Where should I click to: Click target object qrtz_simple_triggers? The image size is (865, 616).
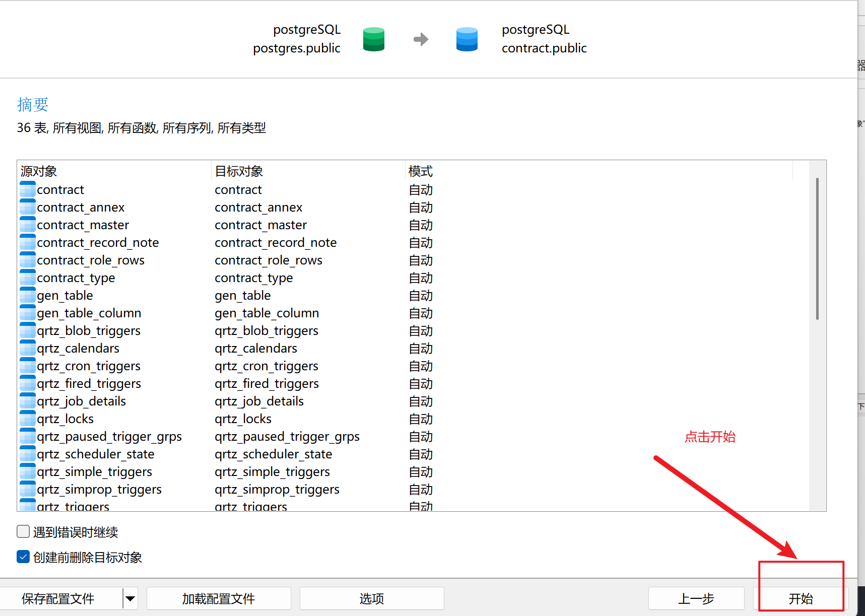click(273, 472)
